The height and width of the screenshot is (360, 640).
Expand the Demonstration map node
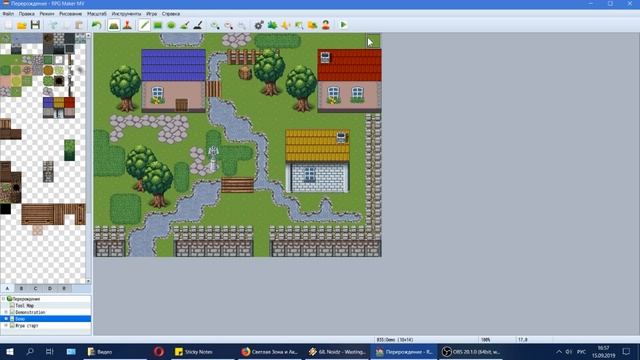[6, 312]
